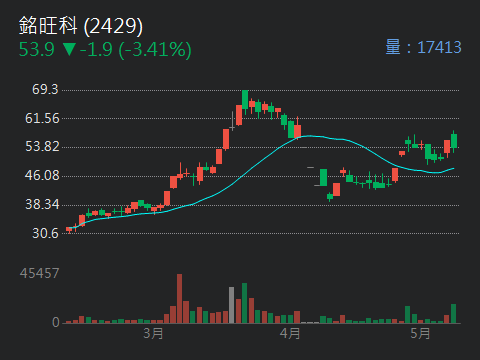
Task: Click the 45457 volume axis label
Action: (x=39, y=273)
